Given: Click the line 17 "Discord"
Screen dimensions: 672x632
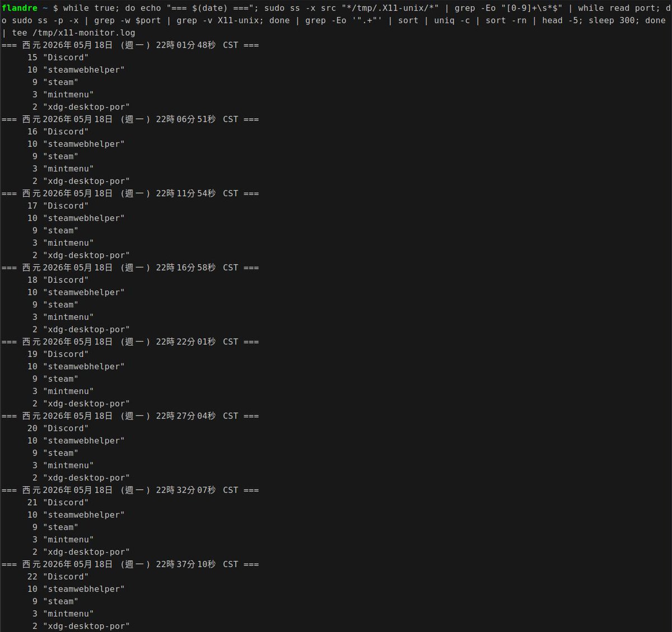Looking at the screenshot, I should [x=58, y=206].
